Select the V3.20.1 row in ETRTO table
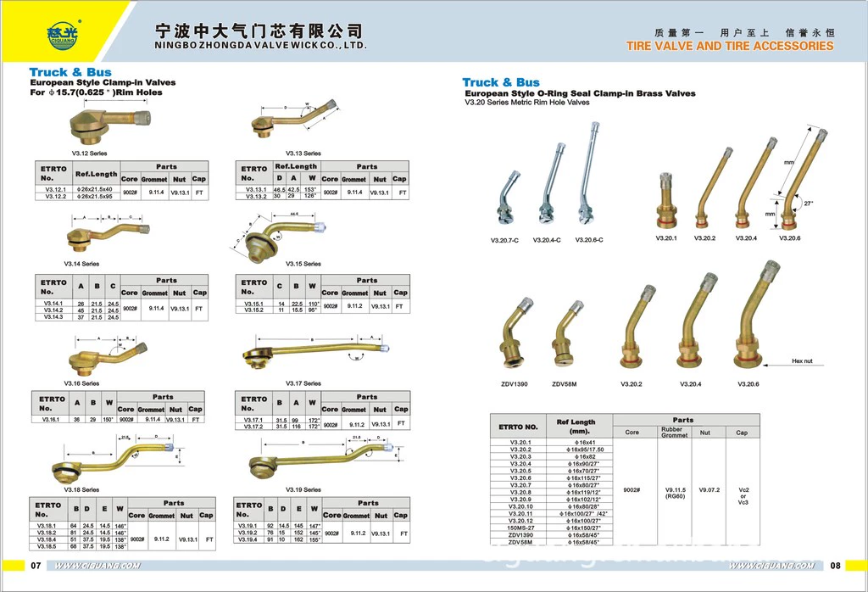This screenshot has width=868, height=592. pyautogui.click(x=524, y=443)
